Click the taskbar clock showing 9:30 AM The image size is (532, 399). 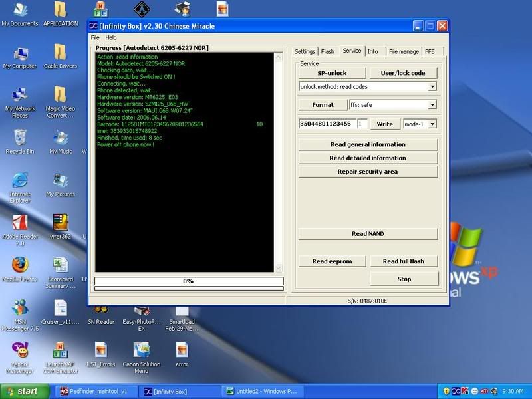(513, 391)
